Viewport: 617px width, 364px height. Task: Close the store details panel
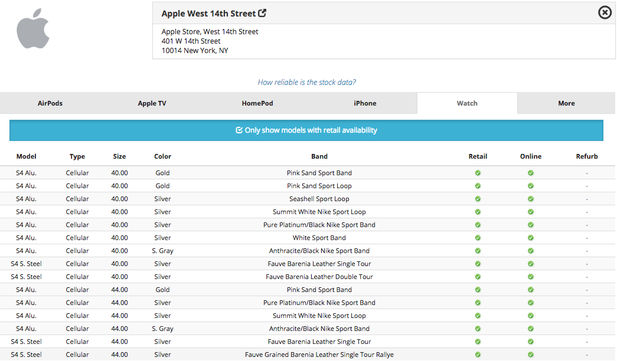tap(605, 12)
